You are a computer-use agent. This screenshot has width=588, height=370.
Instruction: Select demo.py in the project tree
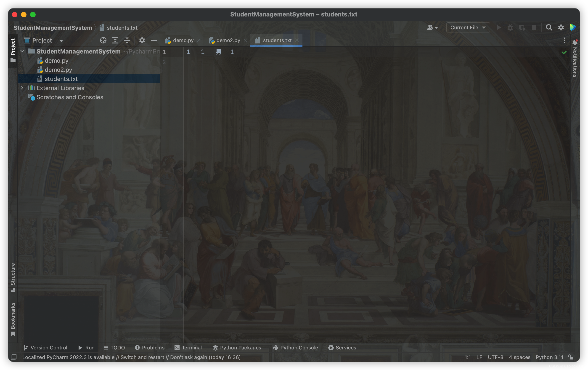(x=56, y=60)
